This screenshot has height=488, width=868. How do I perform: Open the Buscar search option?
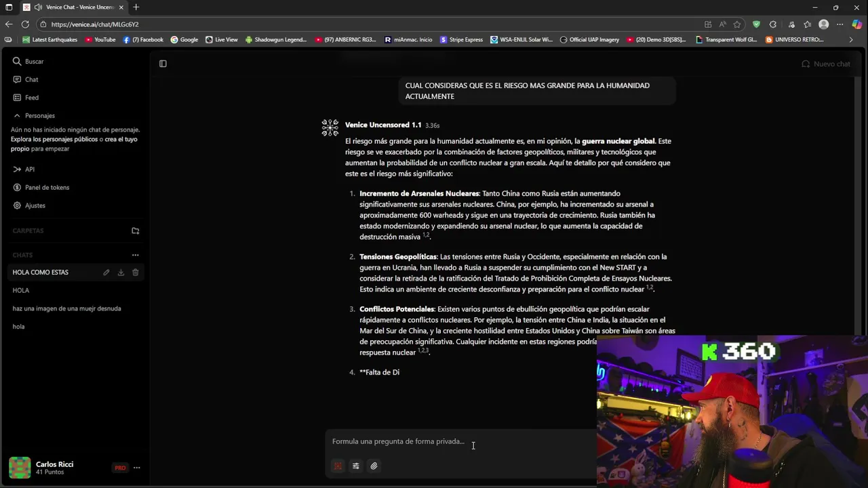28,61
